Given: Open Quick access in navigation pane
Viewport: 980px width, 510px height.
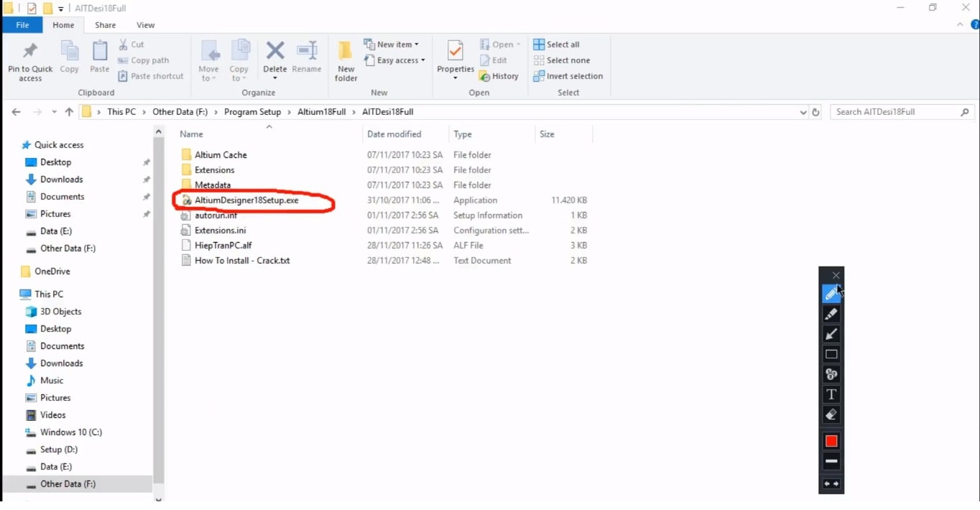Looking at the screenshot, I should pos(59,145).
